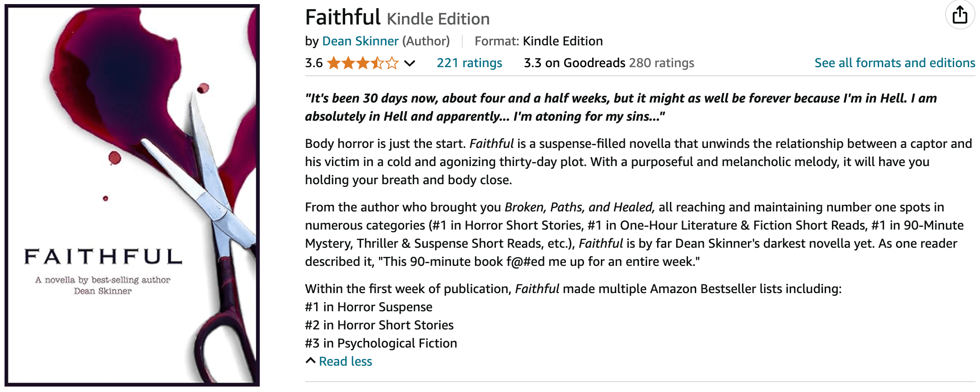The height and width of the screenshot is (392, 980).
Task: Click the (Author) label after Dean Skinner
Action: (426, 41)
